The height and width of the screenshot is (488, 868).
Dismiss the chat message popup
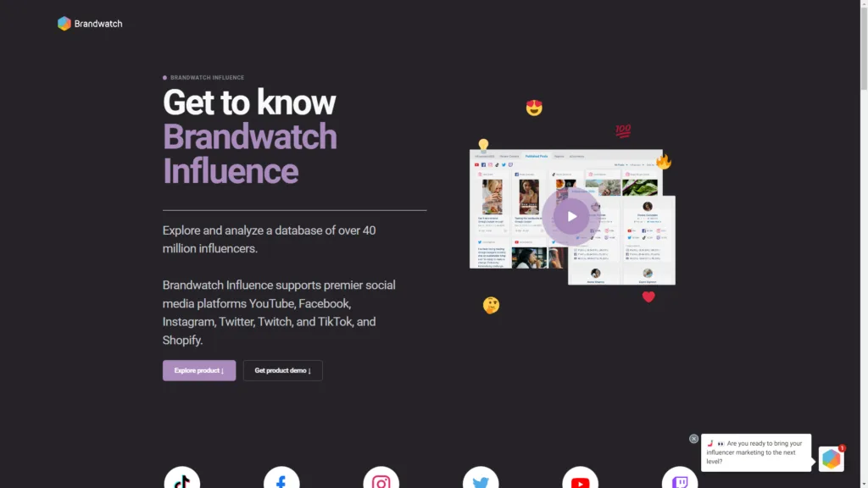(693, 438)
